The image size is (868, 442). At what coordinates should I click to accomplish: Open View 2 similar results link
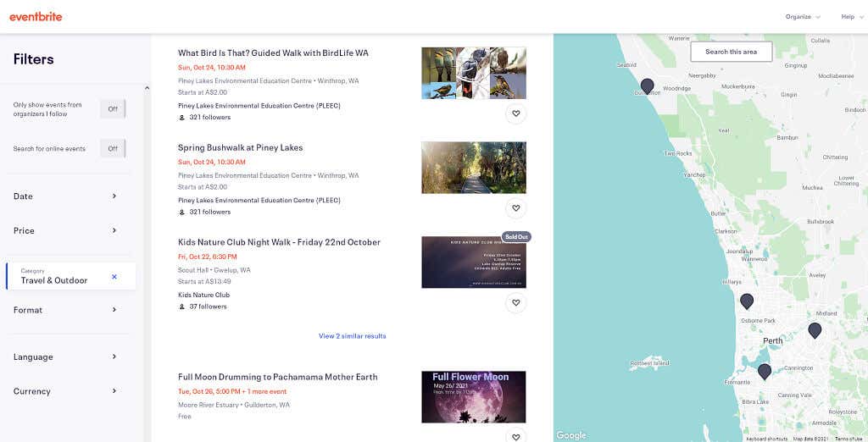352,336
